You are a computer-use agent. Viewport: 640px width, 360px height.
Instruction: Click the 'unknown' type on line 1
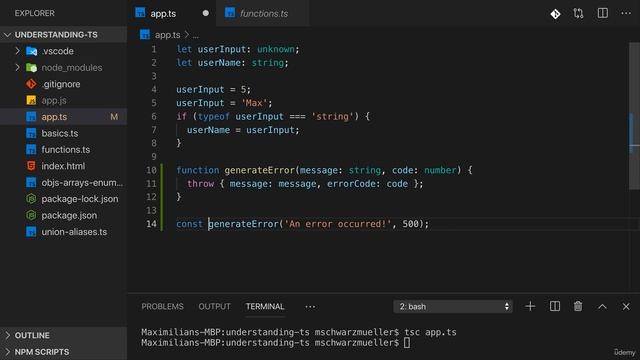click(x=276, y=49)
